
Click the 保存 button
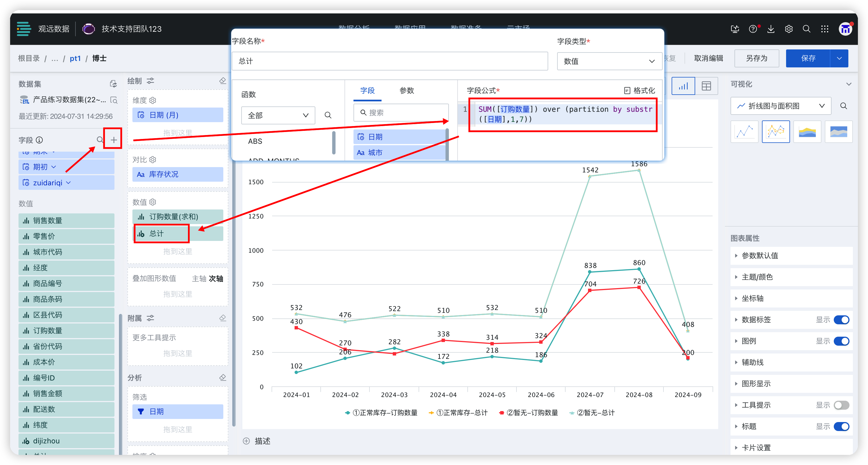(808, 58)
